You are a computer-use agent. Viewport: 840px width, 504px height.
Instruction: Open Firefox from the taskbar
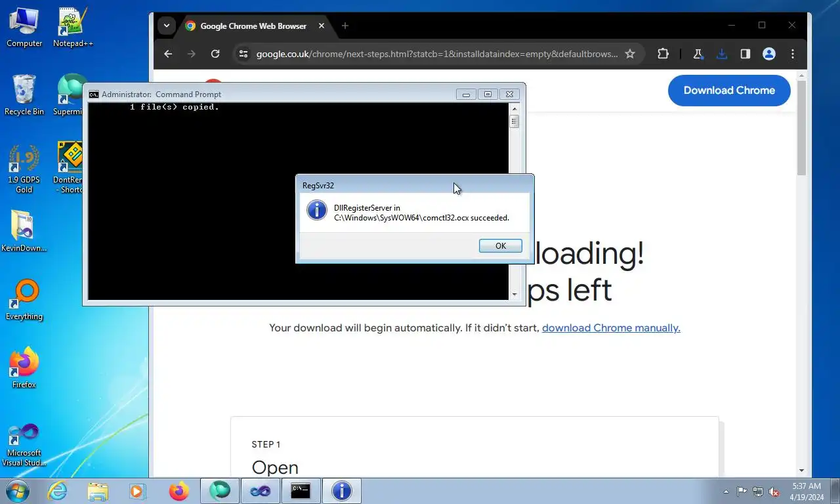pyautogui.click(x=178, y=491)
